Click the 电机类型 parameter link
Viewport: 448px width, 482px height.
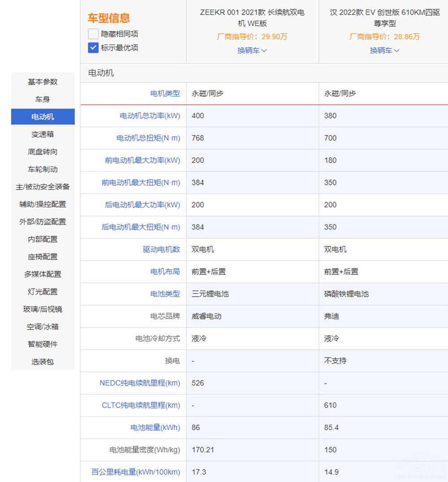pos(165,94)
